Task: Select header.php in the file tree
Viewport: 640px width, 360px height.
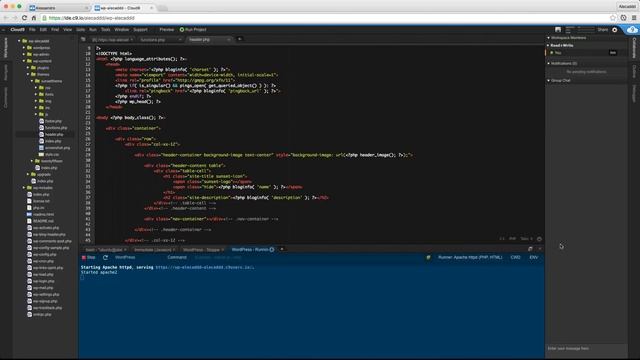Action: [54, 134]
